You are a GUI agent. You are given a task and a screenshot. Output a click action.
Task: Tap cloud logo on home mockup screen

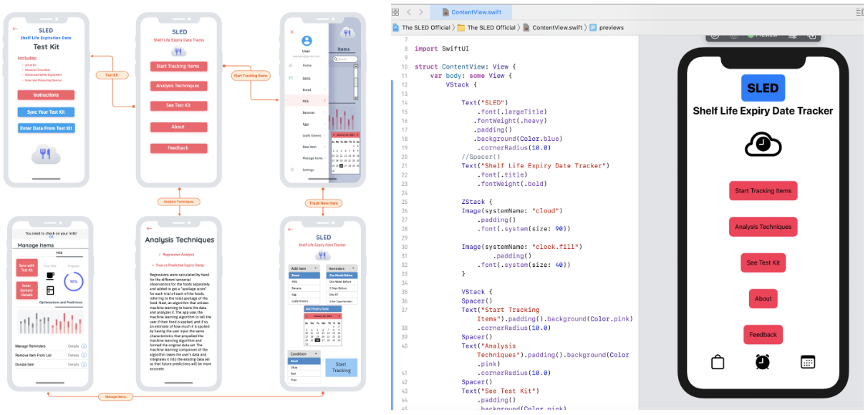[x=178, y=52]
